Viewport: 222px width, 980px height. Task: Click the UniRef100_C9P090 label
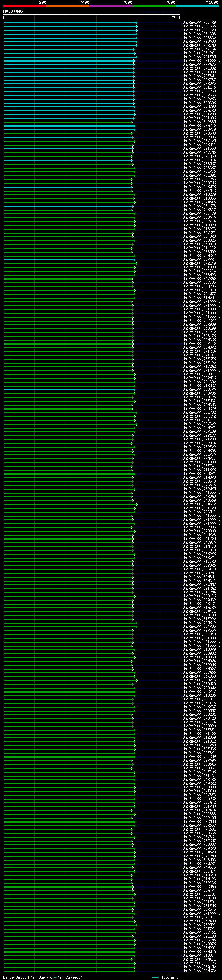click(x=199, y=761)
